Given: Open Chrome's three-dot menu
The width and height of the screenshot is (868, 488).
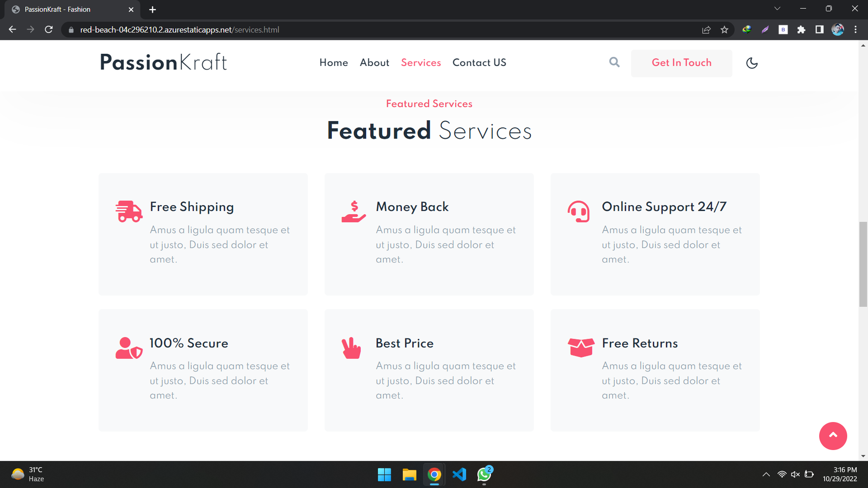Looking at the screenshot, I should [x=856, y=30].
